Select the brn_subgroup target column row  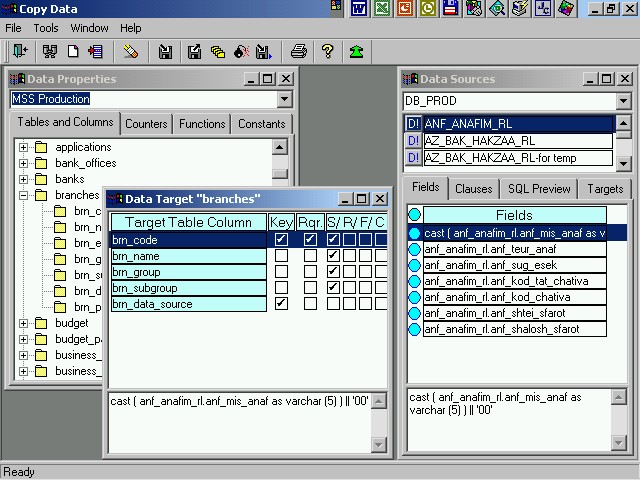(x=188, y=288)
